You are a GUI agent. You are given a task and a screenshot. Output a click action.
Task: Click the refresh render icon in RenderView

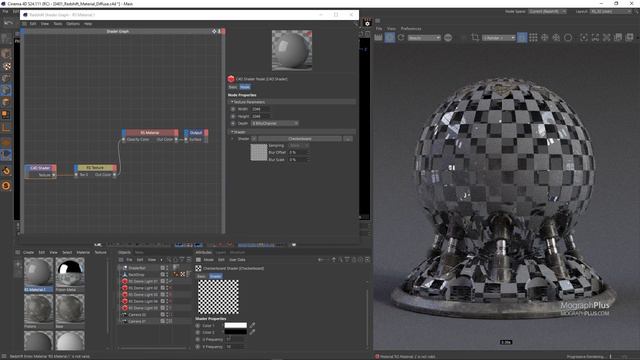pyautogui.click(x=401, y=38)
